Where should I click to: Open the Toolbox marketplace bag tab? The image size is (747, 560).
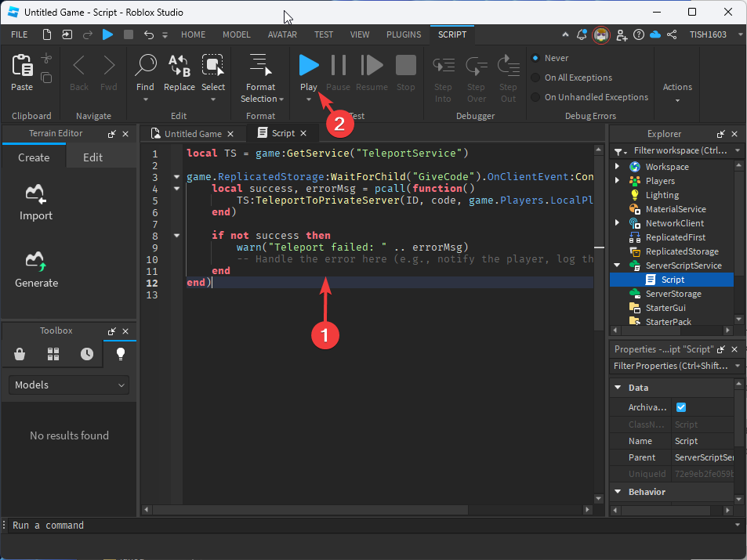click(x=20, y=354)
